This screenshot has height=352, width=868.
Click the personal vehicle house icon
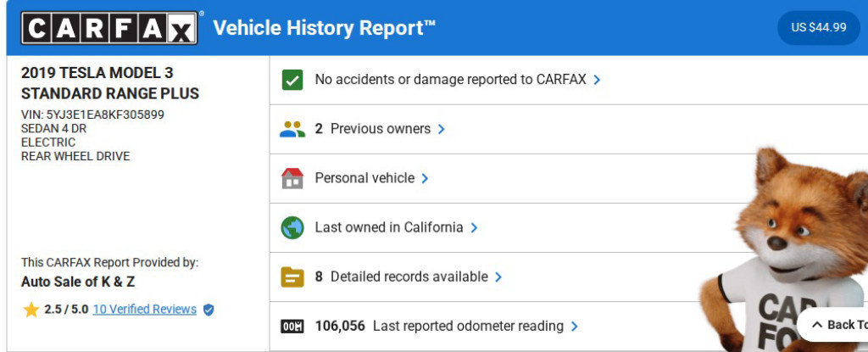click(292, 178)
